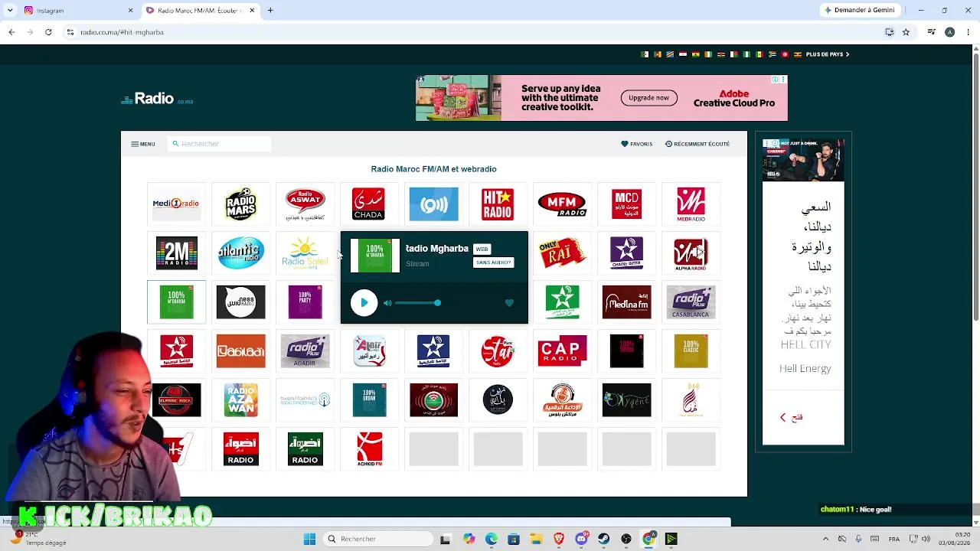980x551 pixels.
Task: Click the WEB button in the player
Action: [482, 249]
